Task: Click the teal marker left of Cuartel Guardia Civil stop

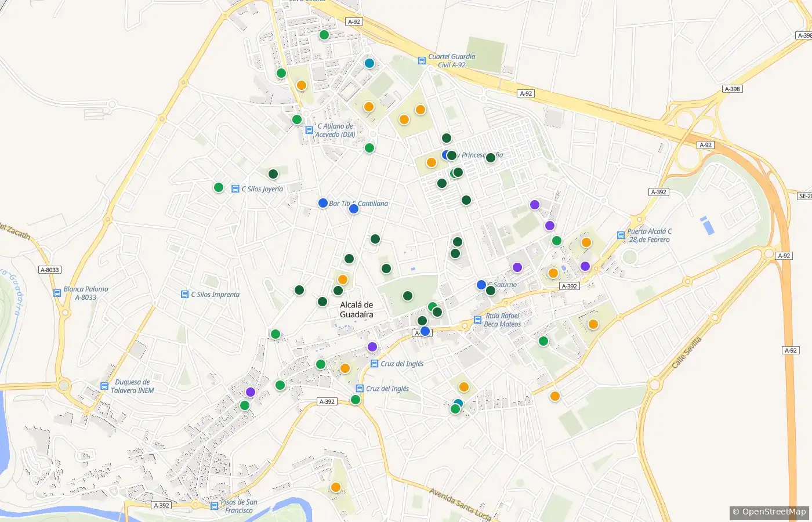Action: tap(369, 63)
